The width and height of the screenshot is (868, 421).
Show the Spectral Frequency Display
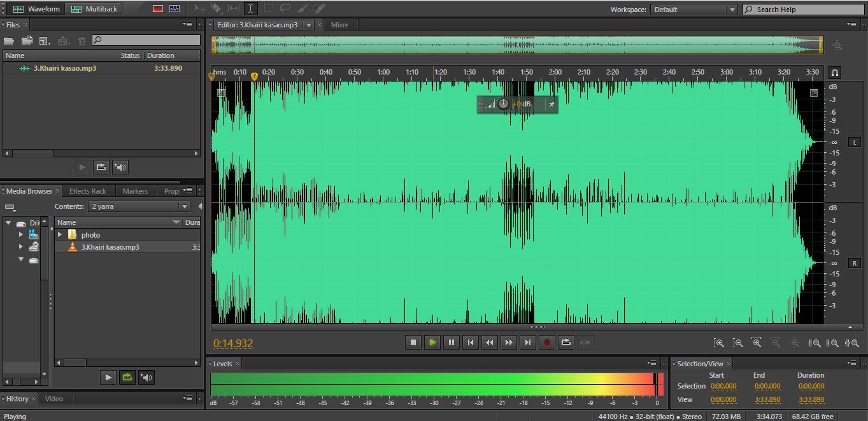coord(158,9)
